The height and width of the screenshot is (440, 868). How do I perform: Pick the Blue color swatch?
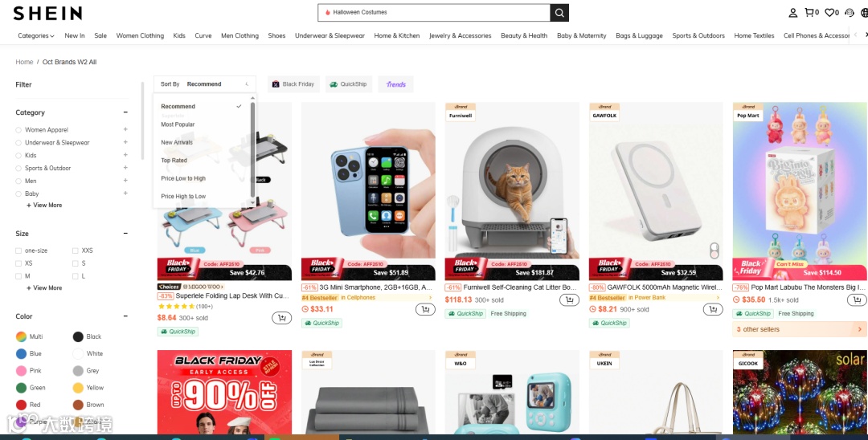pyautogui.click(x=21, y=354)
